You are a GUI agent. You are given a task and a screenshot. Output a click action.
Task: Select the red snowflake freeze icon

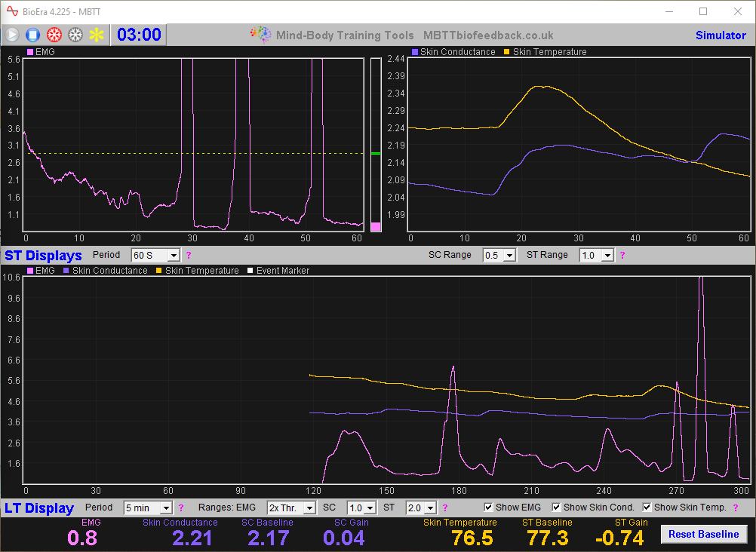(x=53, y=35)
